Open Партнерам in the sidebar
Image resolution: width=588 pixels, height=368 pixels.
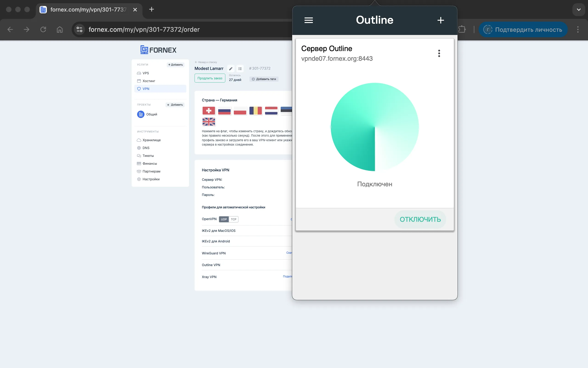tap(151, 171)
